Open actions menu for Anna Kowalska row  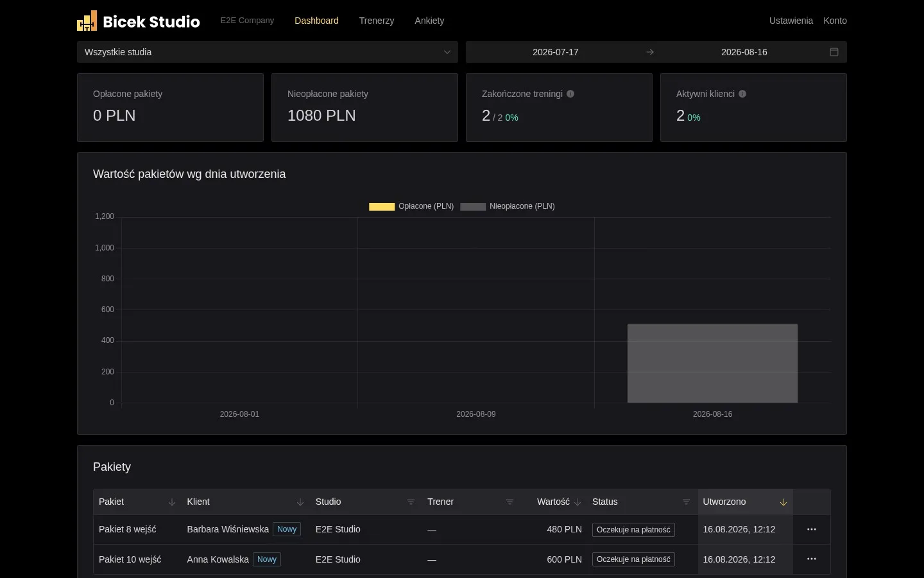pyautogui.click(x=812, y=559)
